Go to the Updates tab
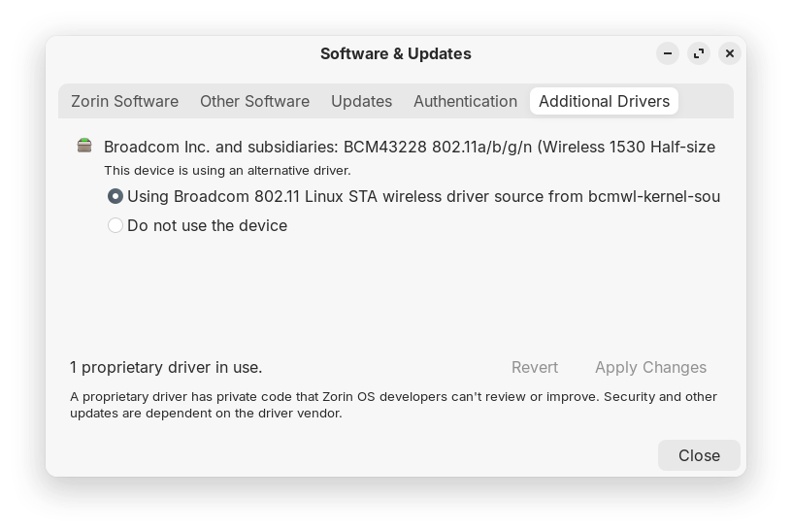792x532 pixels. click(361, 101)
